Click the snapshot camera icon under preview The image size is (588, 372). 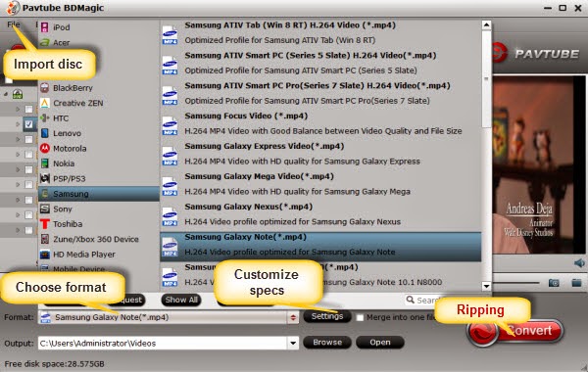pyautogui.click(x=554, y=283)
